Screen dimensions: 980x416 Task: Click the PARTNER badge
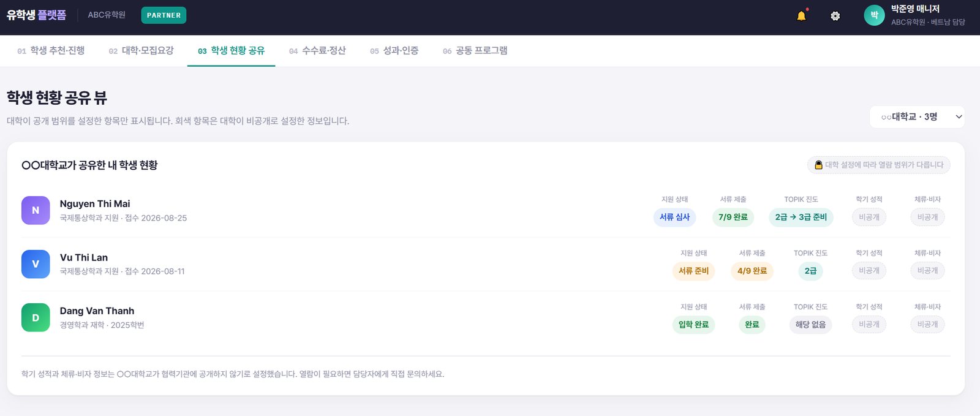164,15
